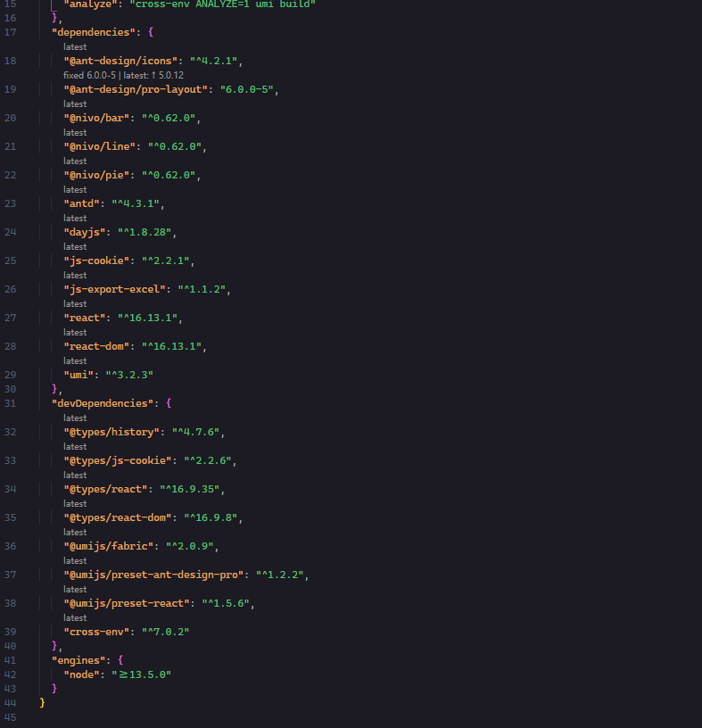Click the "node" key
The height and width of the screenshot is (728, 702).
81,674
